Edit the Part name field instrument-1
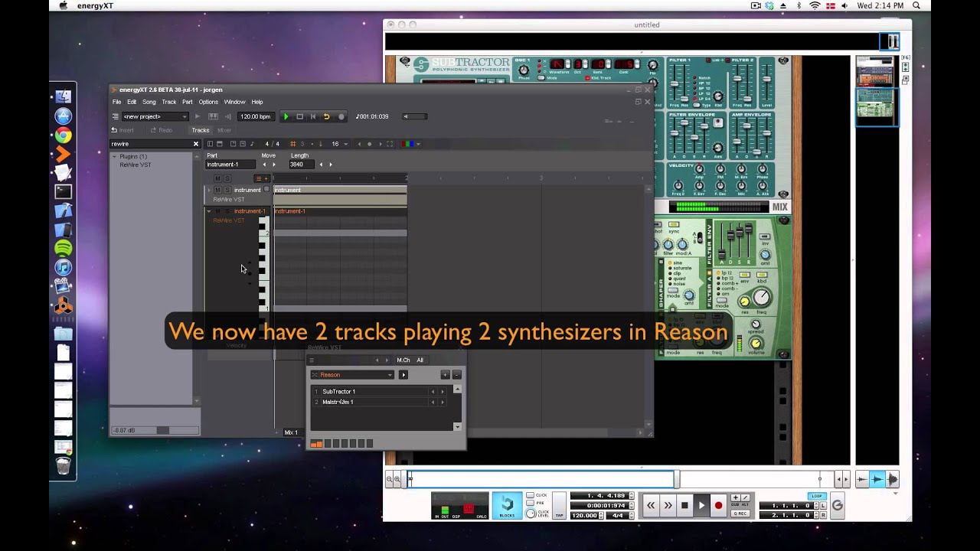The width and height of the screenshot is (980, 551). tap(232, 165)
